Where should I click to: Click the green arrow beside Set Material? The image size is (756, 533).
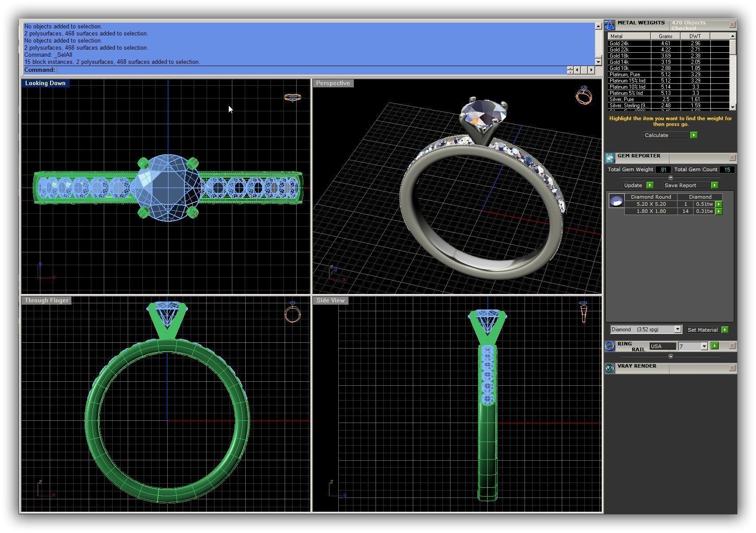point(725,330)
